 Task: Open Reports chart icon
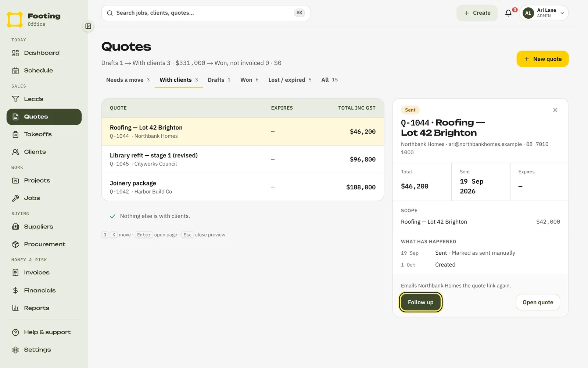coord(15,308)
